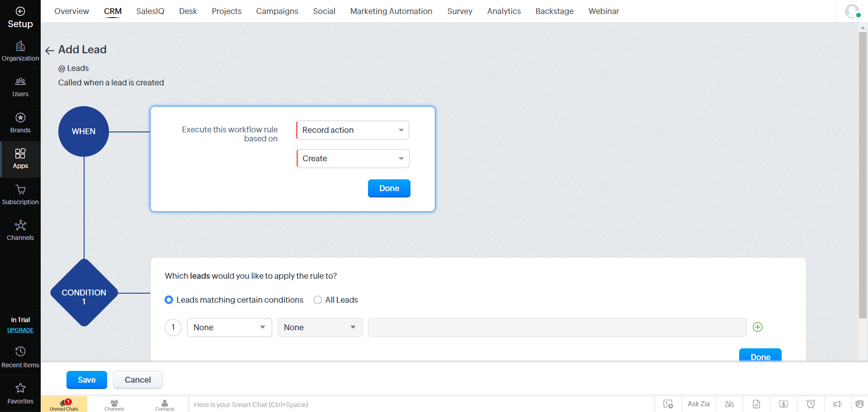This screenshot has height=412, width=868.
Task: Cancel the workflow rule
Action: [138, 380]
